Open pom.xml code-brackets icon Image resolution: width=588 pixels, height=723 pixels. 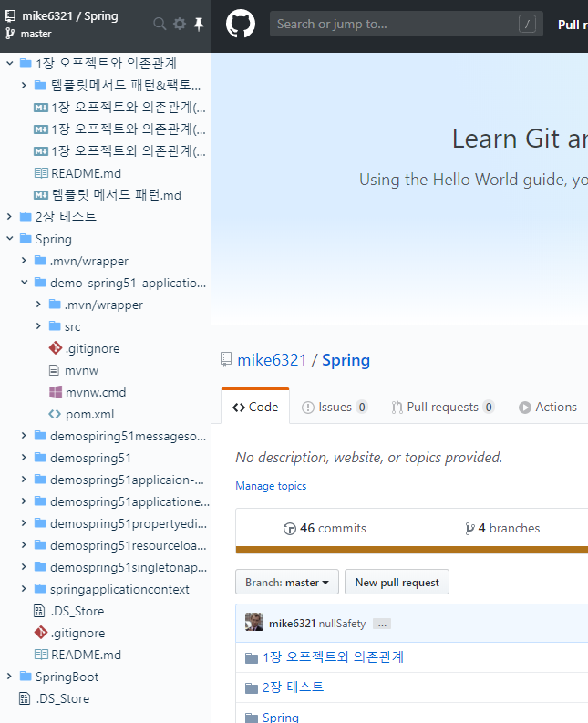pyautogui.click(x=55, y=414)
